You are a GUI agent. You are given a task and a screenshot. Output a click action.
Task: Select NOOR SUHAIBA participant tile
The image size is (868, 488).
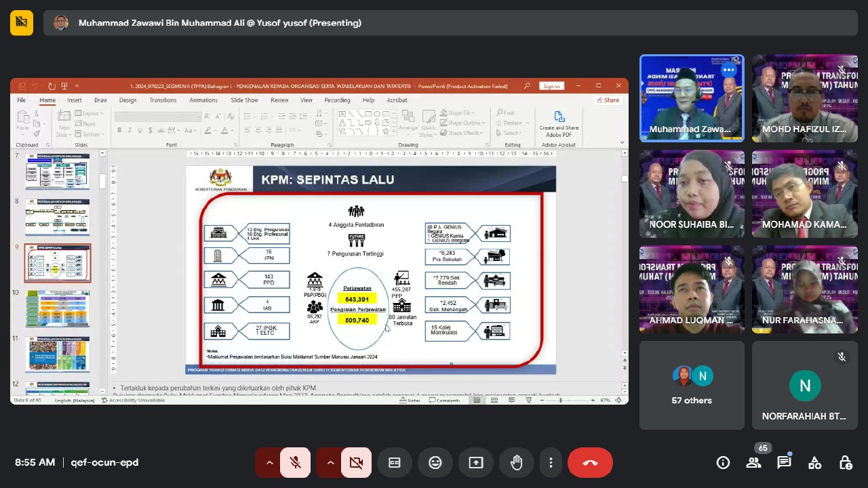[692, 194]
